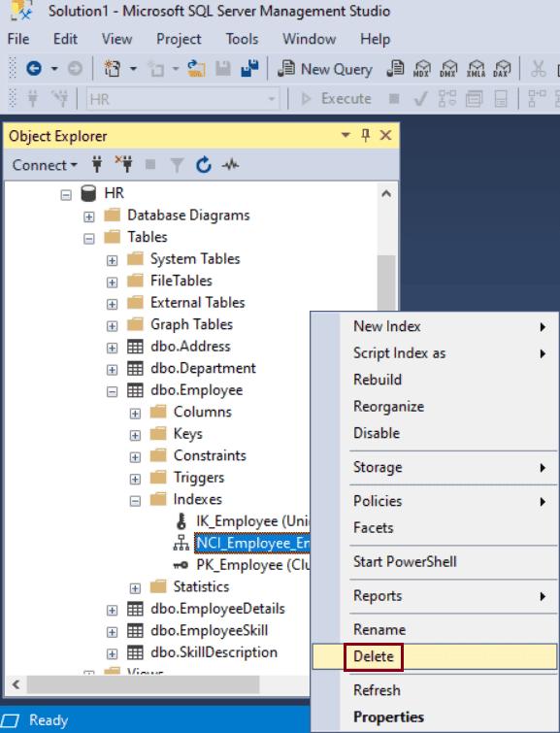This screenshot has width=560, height=733.
Task: Expand the System Tables folder
Action: pos(112,260)
